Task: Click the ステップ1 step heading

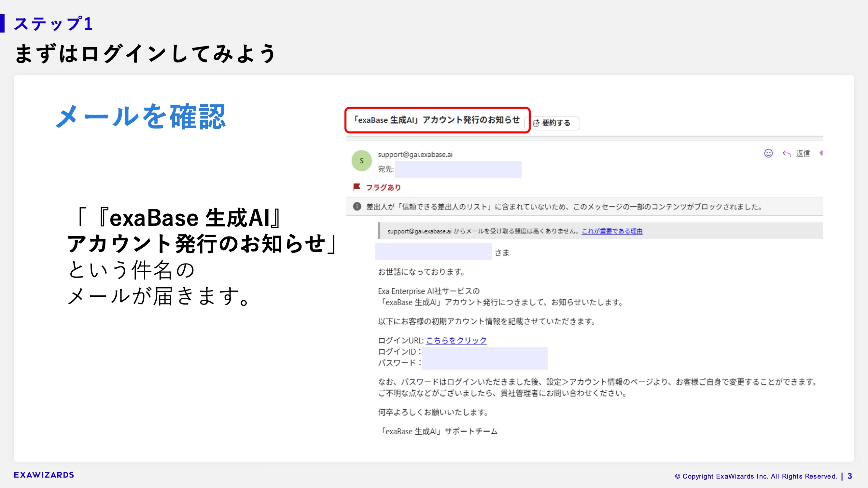Action: 53,24
